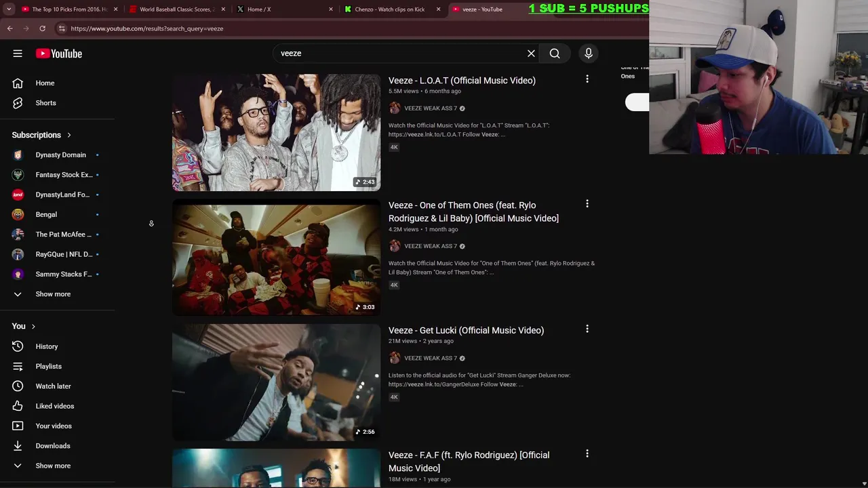Click the L.O.A.T video description text
868x488 pixels.
pos(469,130)
